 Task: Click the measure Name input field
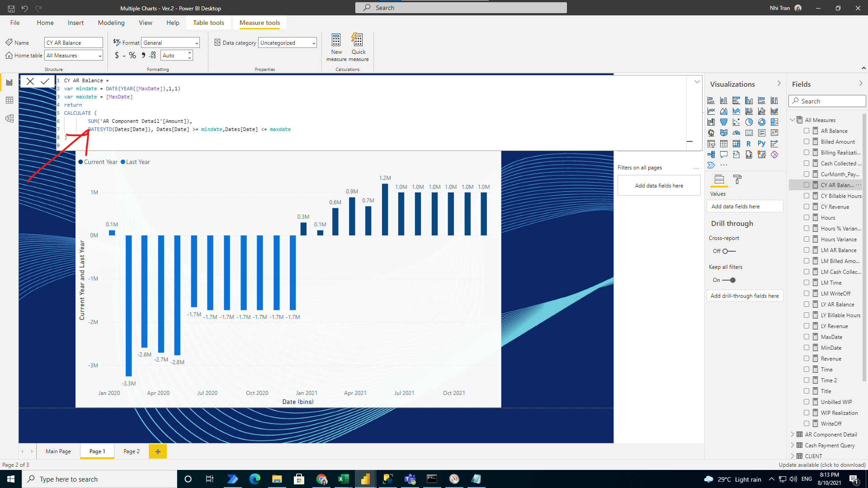click(x=74, y=42)
